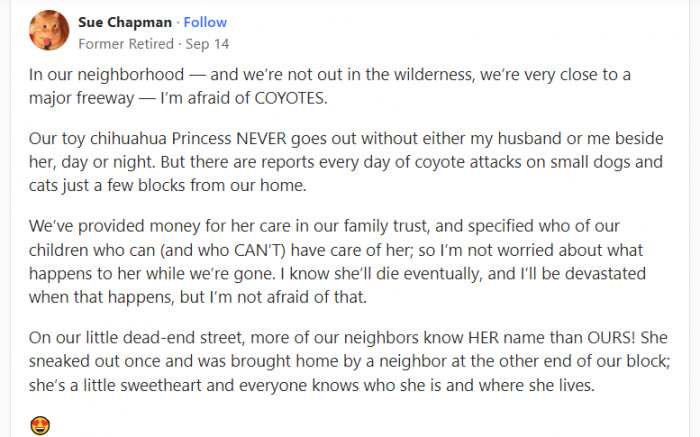This screenshot has width=700, height=437.
Task: Open the Sue Chapman author name link
Action: (x=123, y=21)
